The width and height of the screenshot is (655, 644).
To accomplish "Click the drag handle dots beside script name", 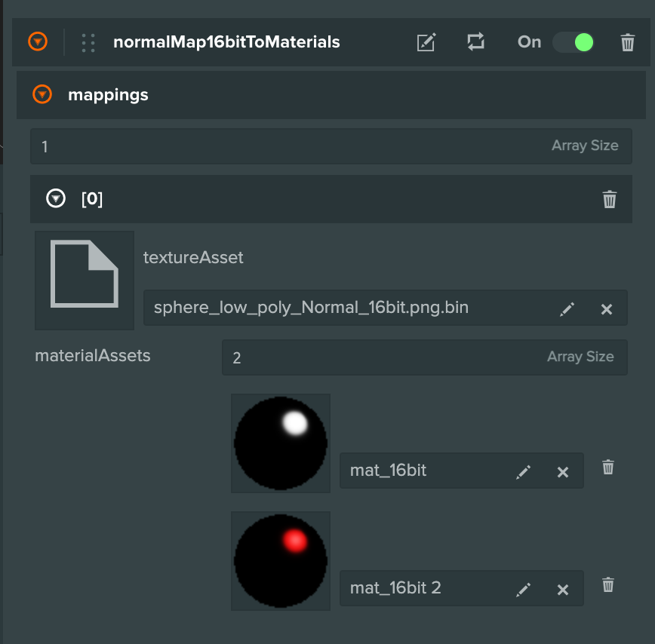I will pos(88,42).
